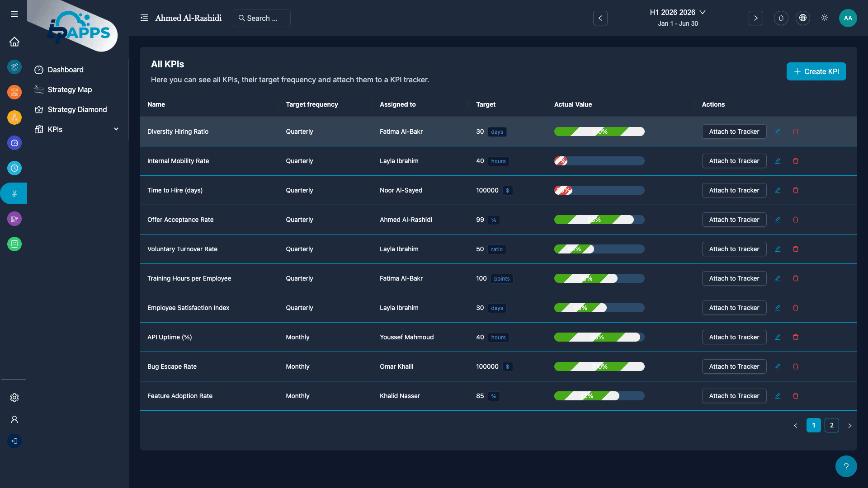
Task: Open the user profile icon in rail
Action: click(x=14, y=419)
